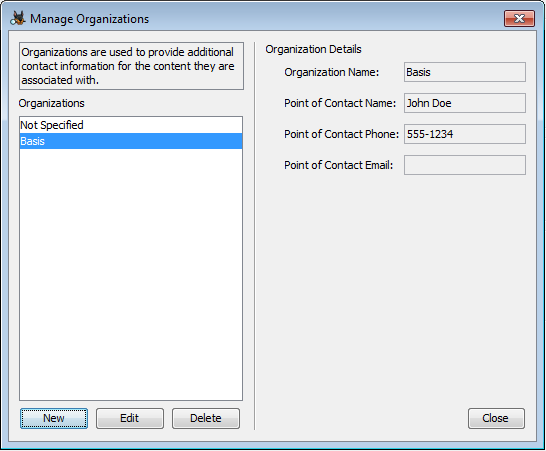546x451 pixels.
Task: Click the Autopsy dog icon in title bar
Action: (x=18, y=18)
